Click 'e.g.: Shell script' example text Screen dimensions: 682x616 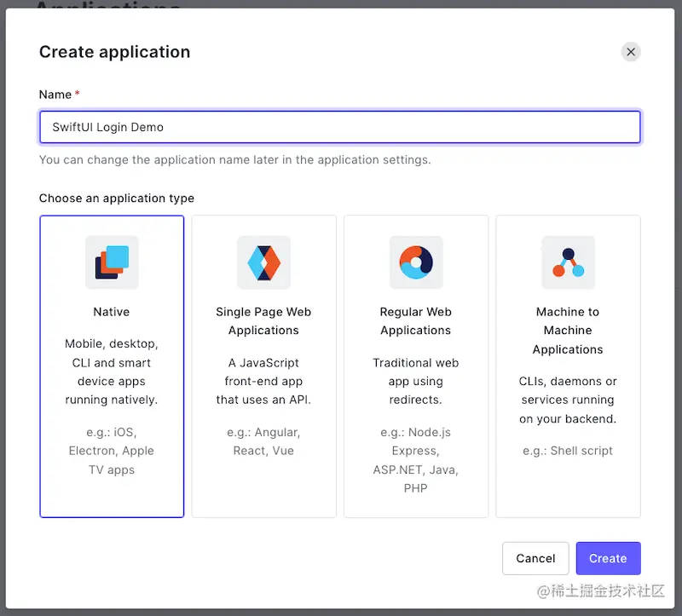pyautogui.click(x=568, y=451)
